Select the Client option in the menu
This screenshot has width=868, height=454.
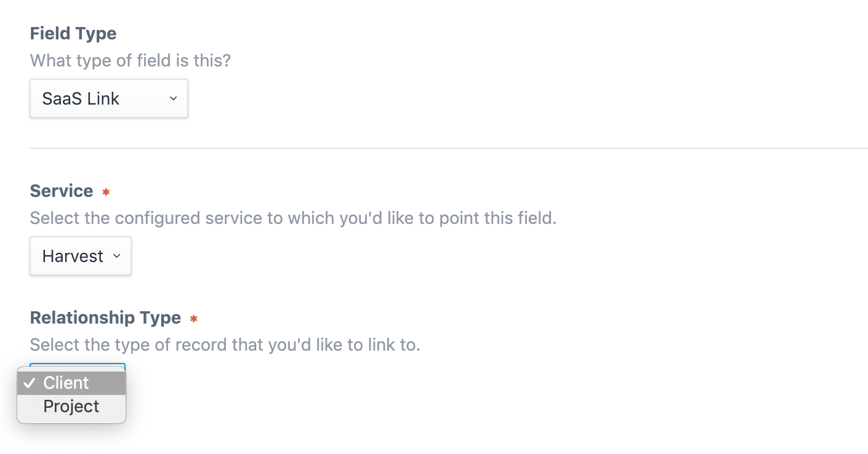pos(66,383)
